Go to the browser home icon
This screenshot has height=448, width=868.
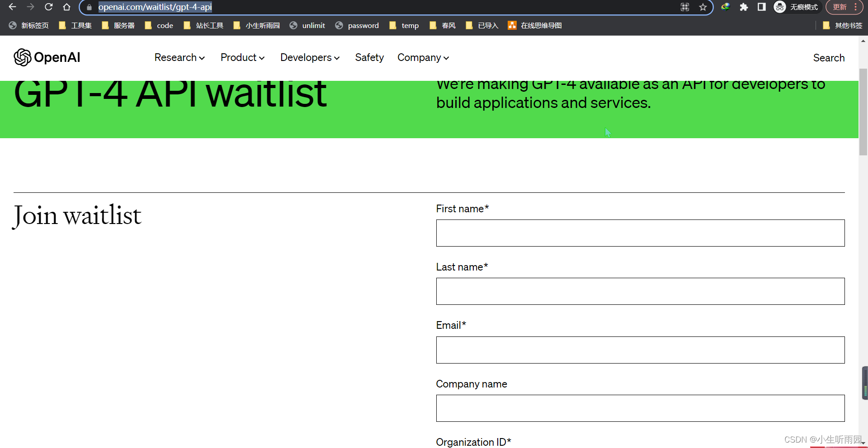(66, 7)
